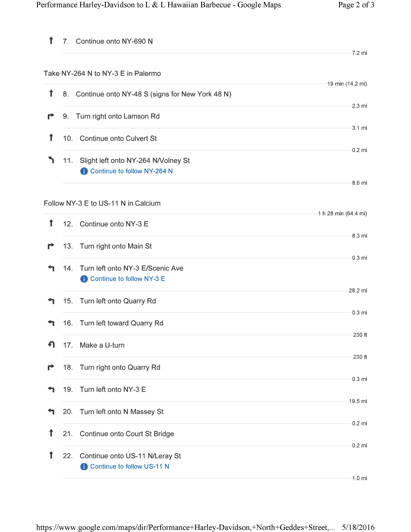Click the slight-left arrow icon at step 11
Image resolution: width=411 pixels, height=532 pixels.
coord(51,160)
